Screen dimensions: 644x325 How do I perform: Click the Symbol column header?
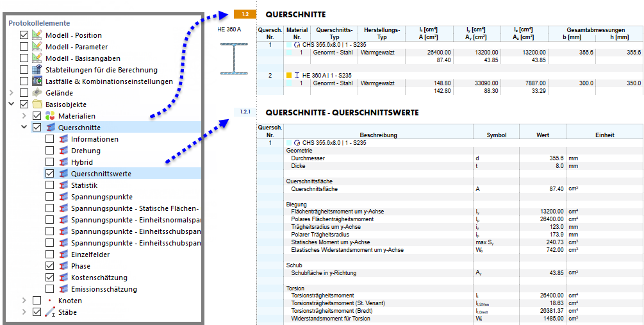[x=497, y=135]
